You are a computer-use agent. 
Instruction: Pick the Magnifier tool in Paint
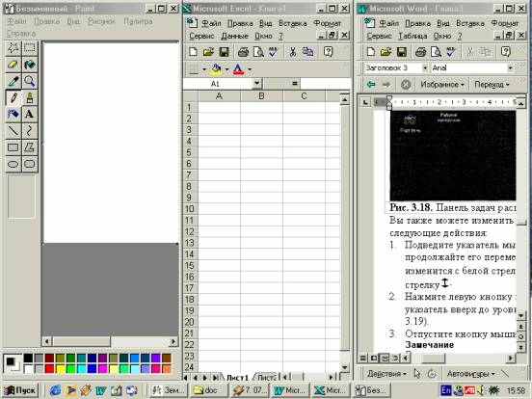pyautogui.click(x=30, y=81)
